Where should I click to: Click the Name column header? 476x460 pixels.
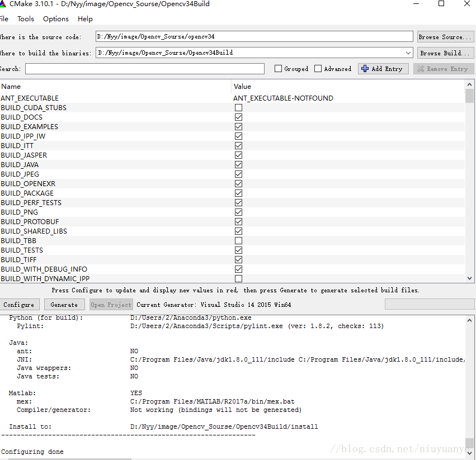[115, 87]
